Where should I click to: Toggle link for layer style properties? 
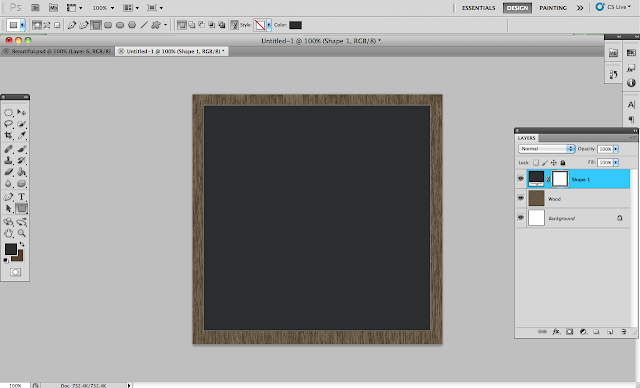point(234,25)
